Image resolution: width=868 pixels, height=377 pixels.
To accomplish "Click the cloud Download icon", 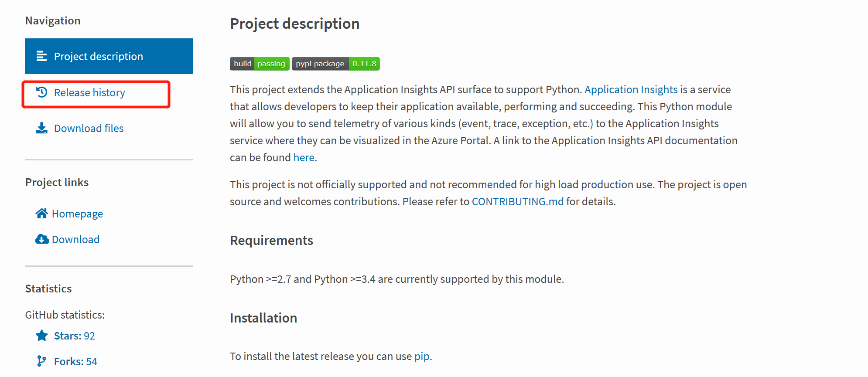I will pos(42,239).
